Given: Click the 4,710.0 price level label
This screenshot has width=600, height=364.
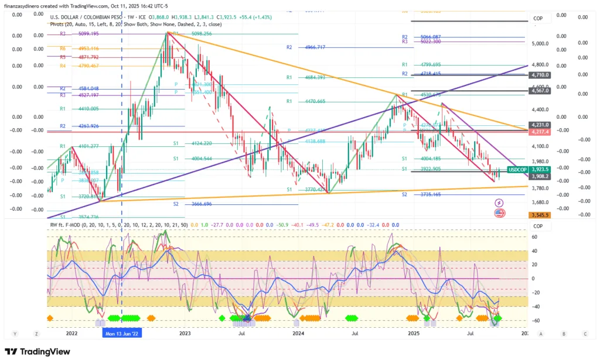Looking at the screenshot, I should 539,75.
